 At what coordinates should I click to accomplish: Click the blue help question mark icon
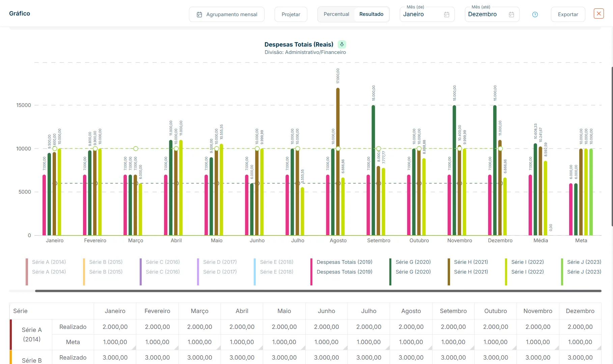click(x=535, y=15)
